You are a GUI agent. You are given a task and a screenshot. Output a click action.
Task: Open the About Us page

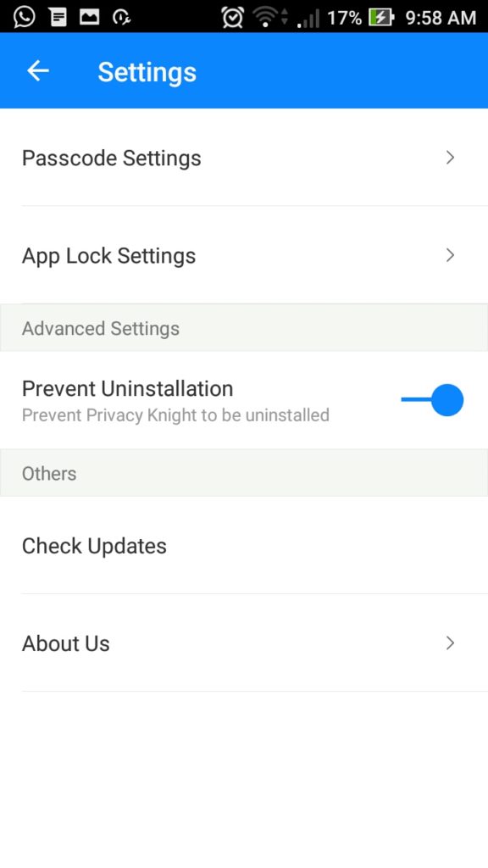click(244, 643)
